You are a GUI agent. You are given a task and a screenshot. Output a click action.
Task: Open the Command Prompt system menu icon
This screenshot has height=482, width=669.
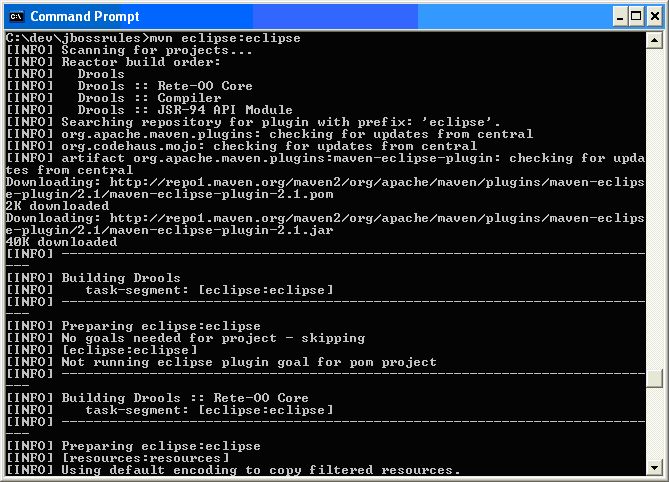click(15, 16)
